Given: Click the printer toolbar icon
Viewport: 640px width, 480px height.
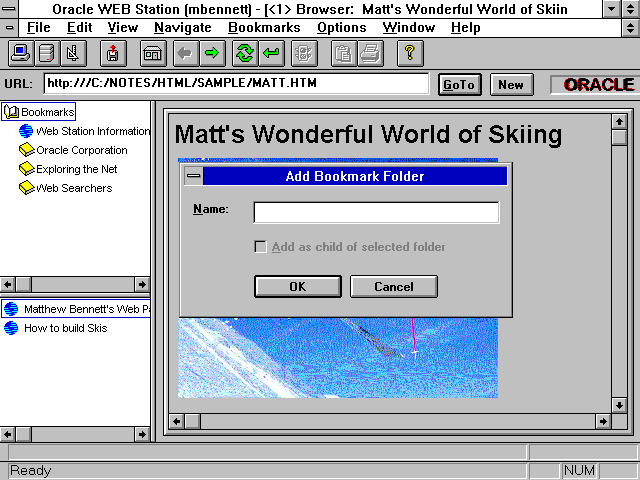Looking at the screenshot, I should coord(369,53).
